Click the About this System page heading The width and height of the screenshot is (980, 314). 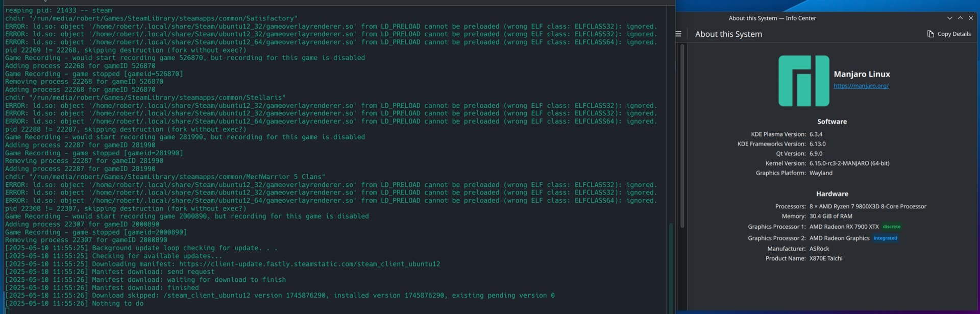tap(728, 34)
